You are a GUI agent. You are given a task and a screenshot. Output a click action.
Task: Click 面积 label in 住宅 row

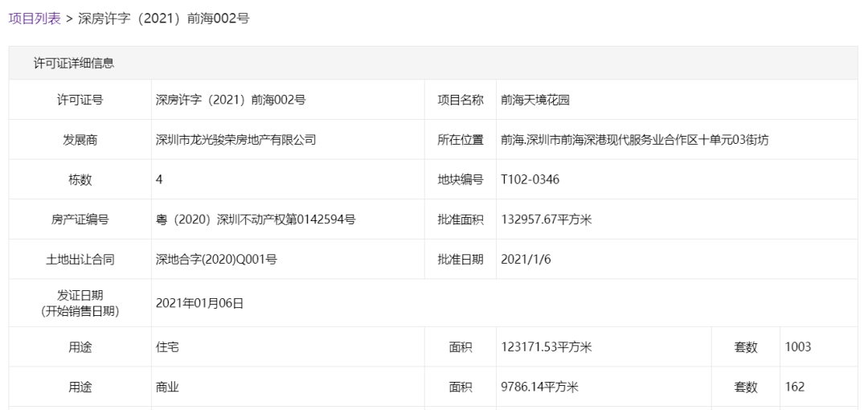click(x=460, y=347)
